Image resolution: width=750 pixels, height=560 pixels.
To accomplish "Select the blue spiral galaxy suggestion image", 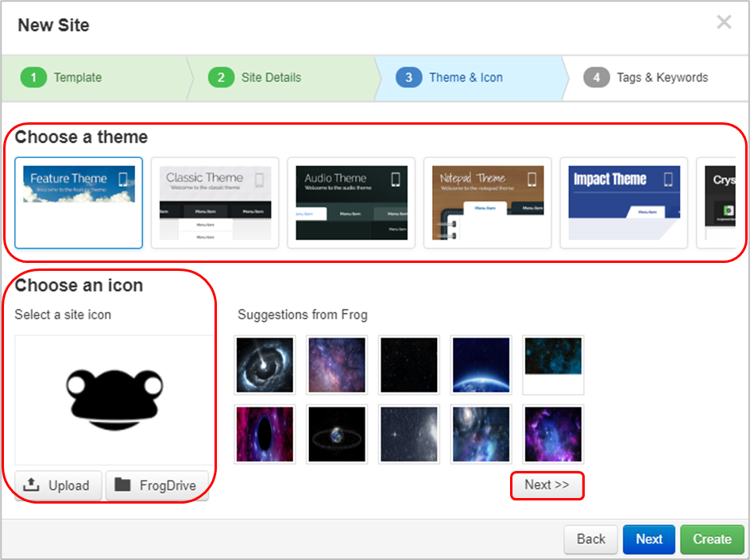I will pyautogui.click(x=481, y=434).
